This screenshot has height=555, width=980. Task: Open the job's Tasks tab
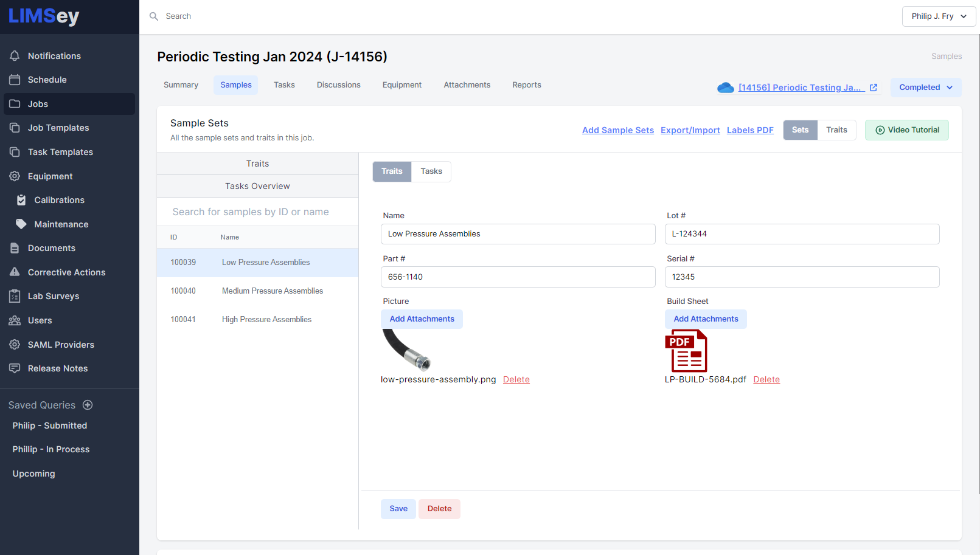(x=284, y=85)
